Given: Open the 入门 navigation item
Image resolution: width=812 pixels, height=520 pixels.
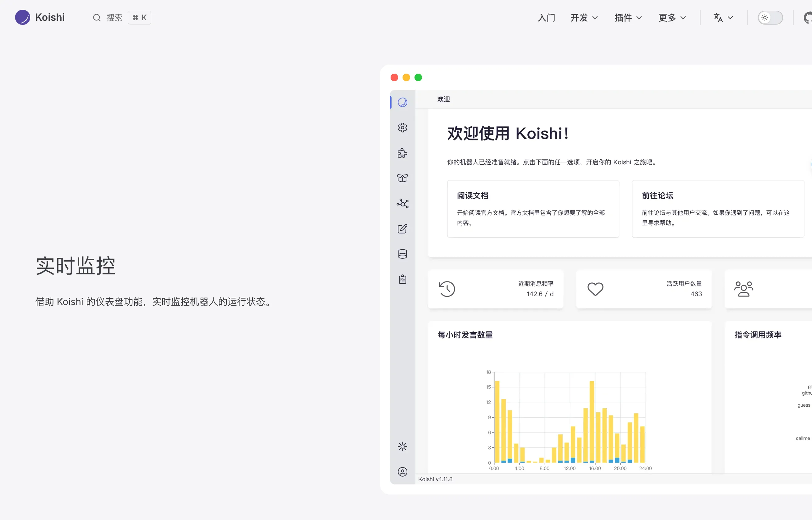Looking at the screenshot, I should [x=546, y=18].
